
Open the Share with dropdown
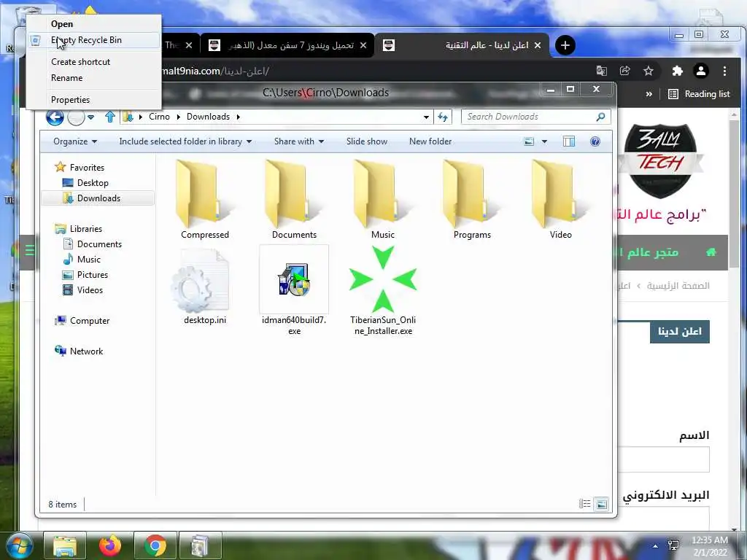pos(298,141)
